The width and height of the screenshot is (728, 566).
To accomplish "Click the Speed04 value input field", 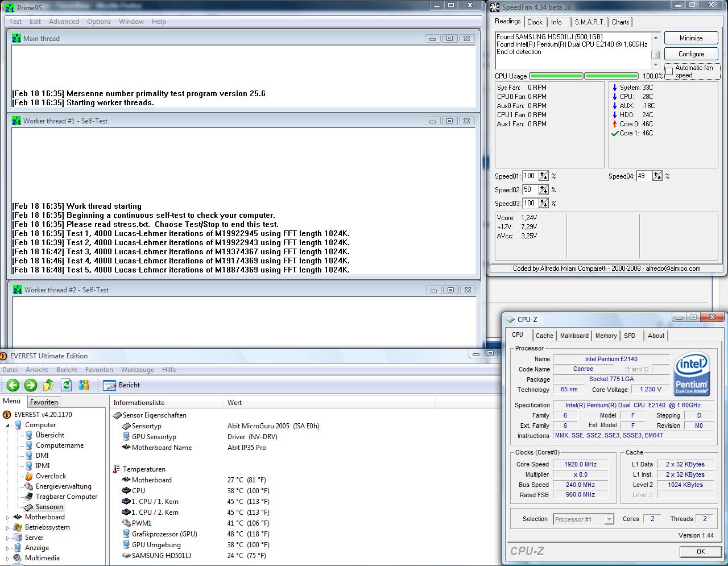I will tap(644, 176).
